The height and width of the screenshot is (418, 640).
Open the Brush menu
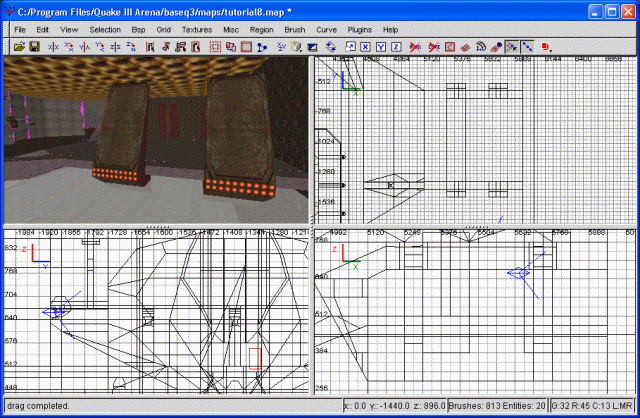coord(295,30)
